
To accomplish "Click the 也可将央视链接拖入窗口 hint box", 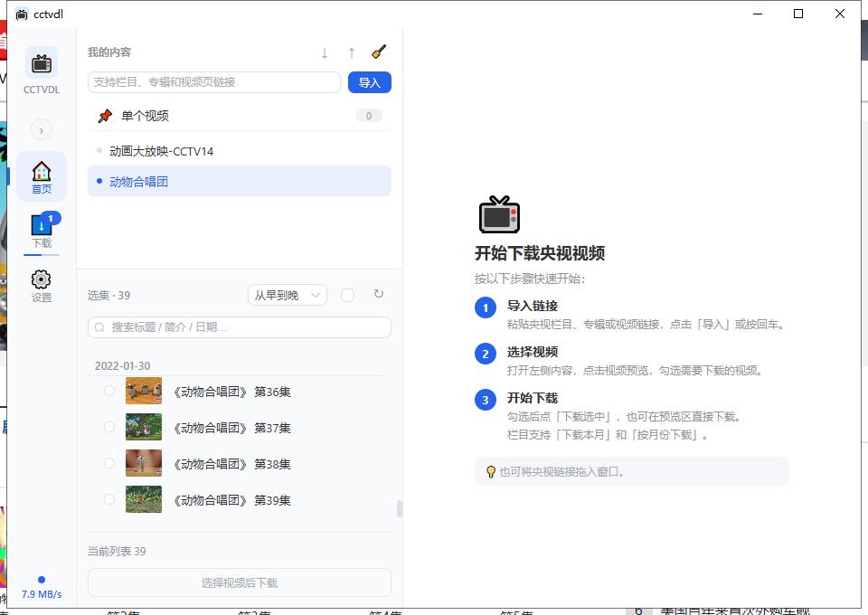I will 632,471.
